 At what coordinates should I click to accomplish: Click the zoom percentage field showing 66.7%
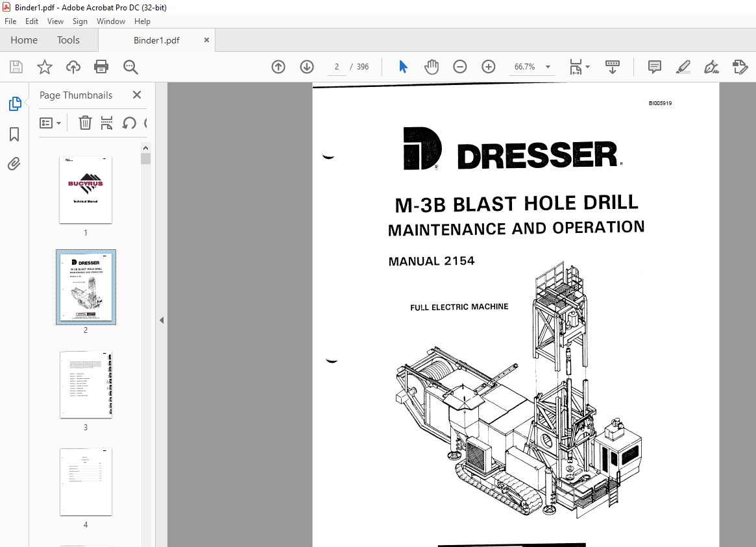[x=524, y=67]
